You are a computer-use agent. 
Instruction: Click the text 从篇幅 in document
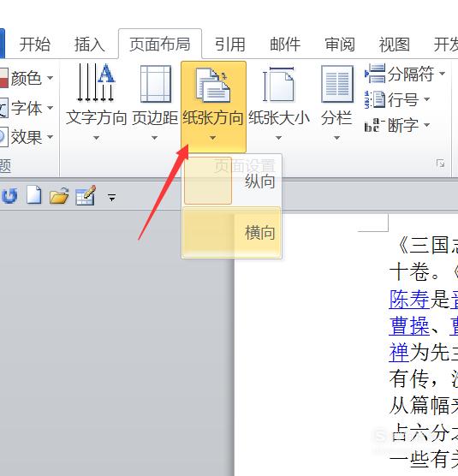(419, 405)
